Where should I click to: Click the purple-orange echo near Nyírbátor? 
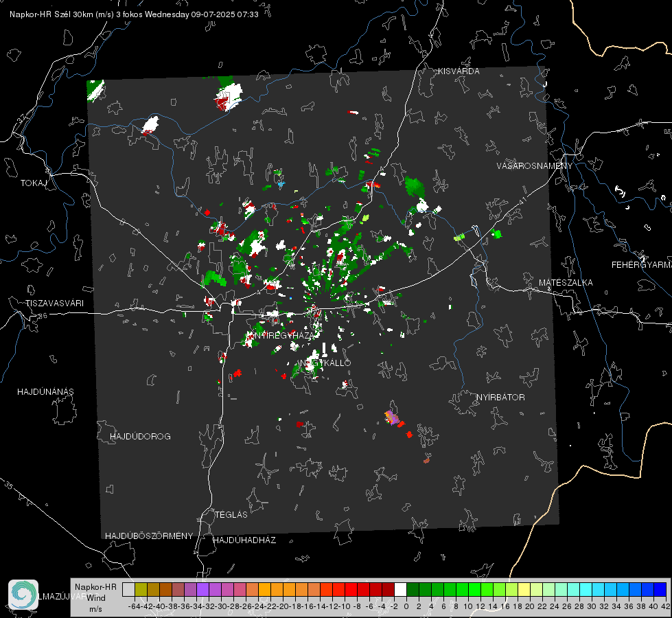(x=392, y=417)
